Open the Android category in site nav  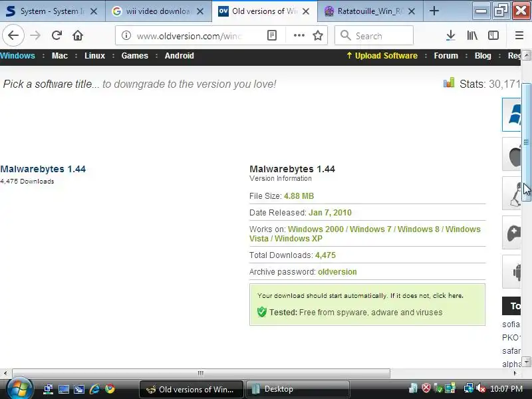pos(179,56)
